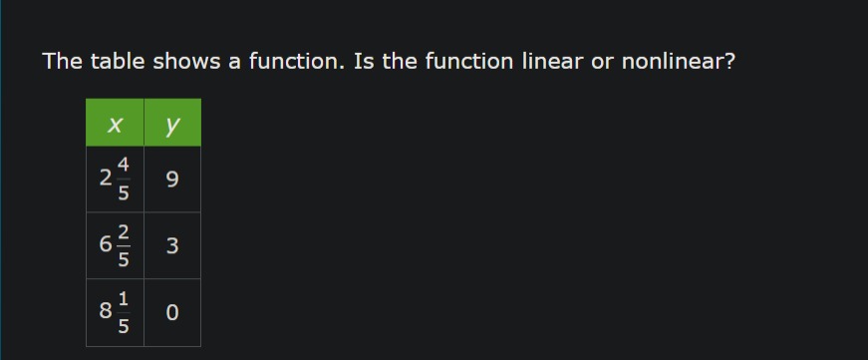This screenshot has width=868, height=360.
Task: Select the y value 9 cell
Action: pyautogui.click(x=172, y=179)
